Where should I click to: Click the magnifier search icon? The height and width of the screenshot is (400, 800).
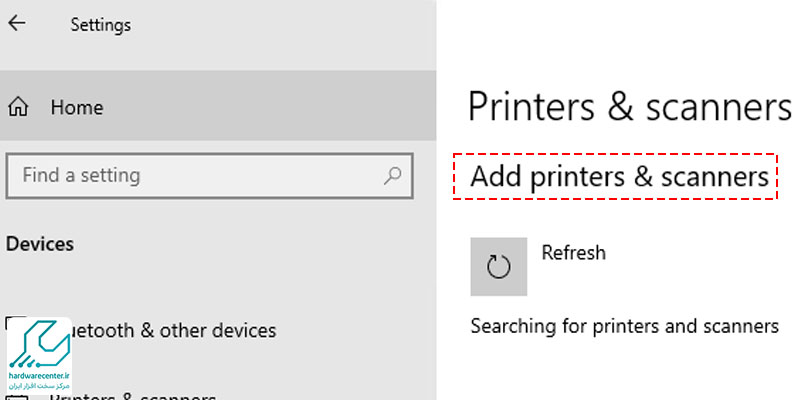pos(393,176)
